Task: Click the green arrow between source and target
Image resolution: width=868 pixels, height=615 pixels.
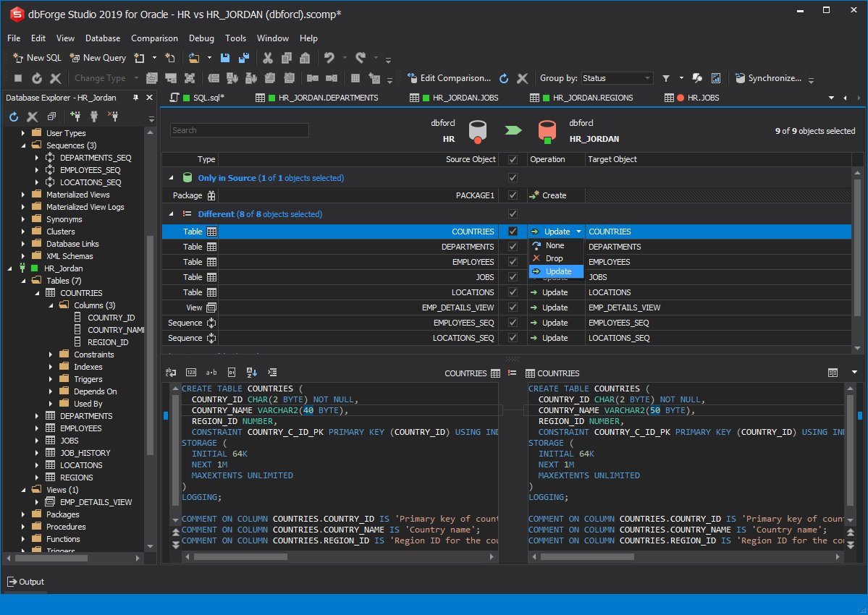Action: (513, 130)
